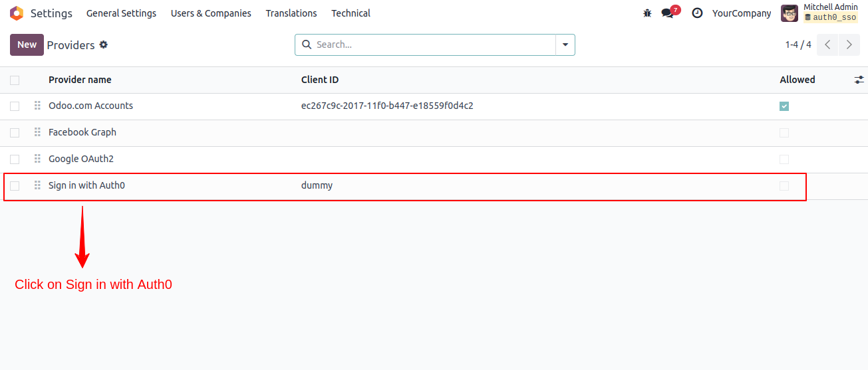The height and width of the screenshot is (370, 868).
Task: Click the search magnifier icon
Action: tap(307, 45)
